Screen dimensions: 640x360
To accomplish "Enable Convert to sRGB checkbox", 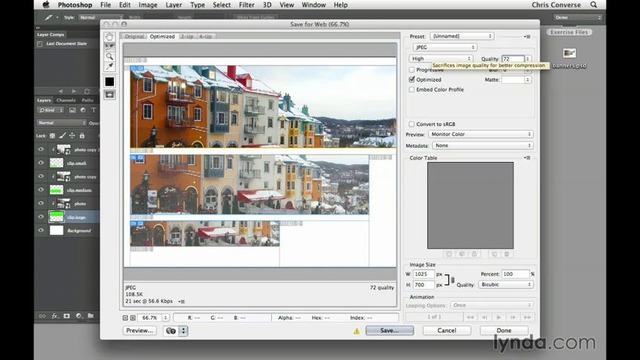I will [411, 124].
